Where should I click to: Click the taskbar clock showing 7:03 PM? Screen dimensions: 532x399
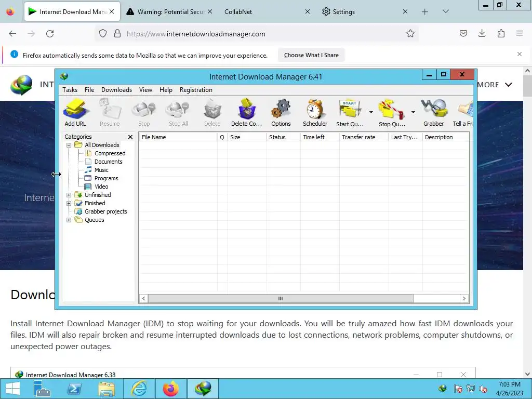pyautogui.click(x=509, y=389)
